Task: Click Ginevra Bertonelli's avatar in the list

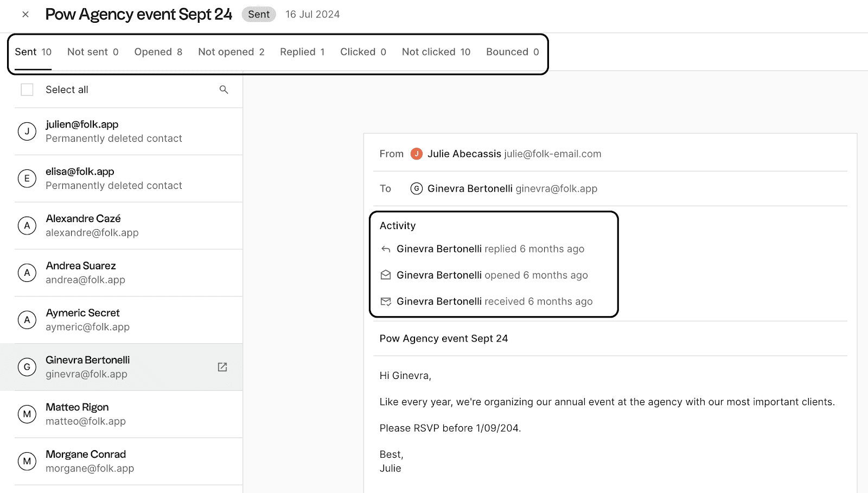Action: point(27,367)
